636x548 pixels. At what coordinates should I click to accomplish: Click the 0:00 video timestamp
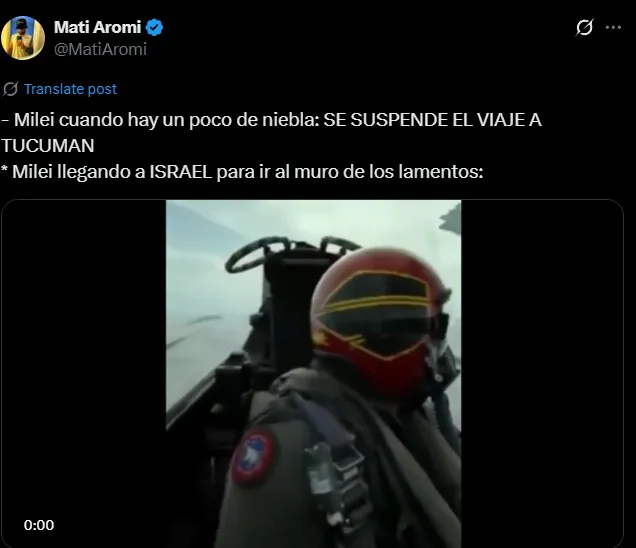pos(39,525)
